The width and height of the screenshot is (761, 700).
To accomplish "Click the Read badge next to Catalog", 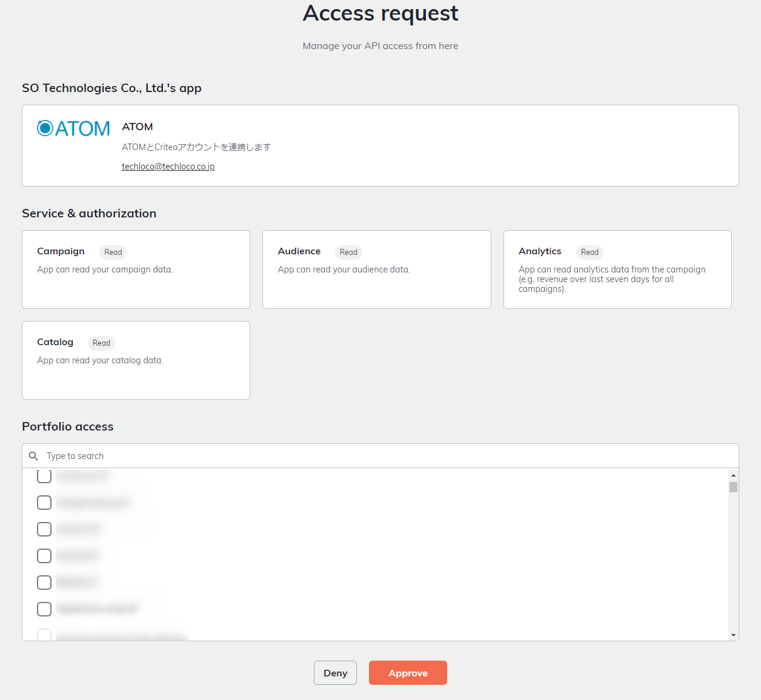I will pos(101,343).
